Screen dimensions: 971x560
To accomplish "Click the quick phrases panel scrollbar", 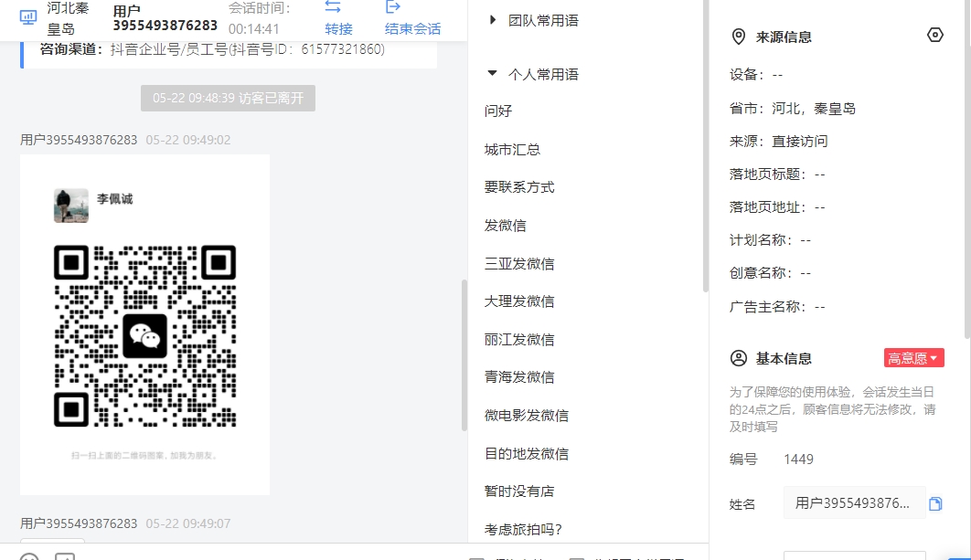I will point(705,145).
